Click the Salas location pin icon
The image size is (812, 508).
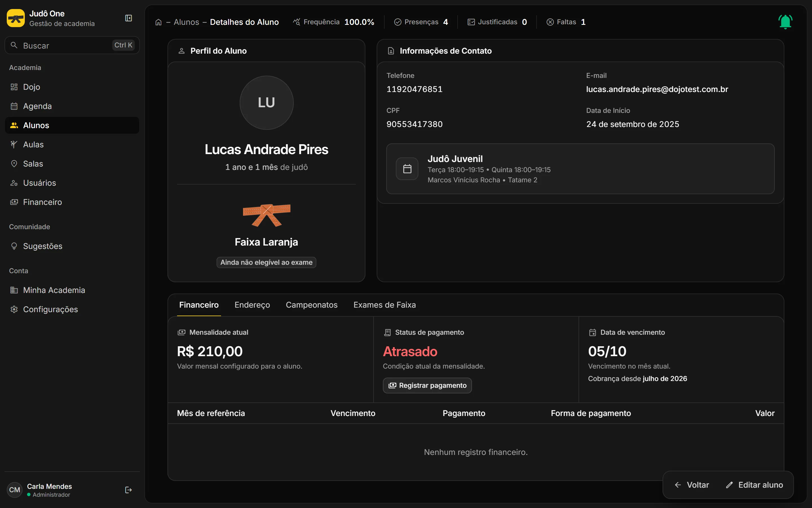click(x=14, y=164)
